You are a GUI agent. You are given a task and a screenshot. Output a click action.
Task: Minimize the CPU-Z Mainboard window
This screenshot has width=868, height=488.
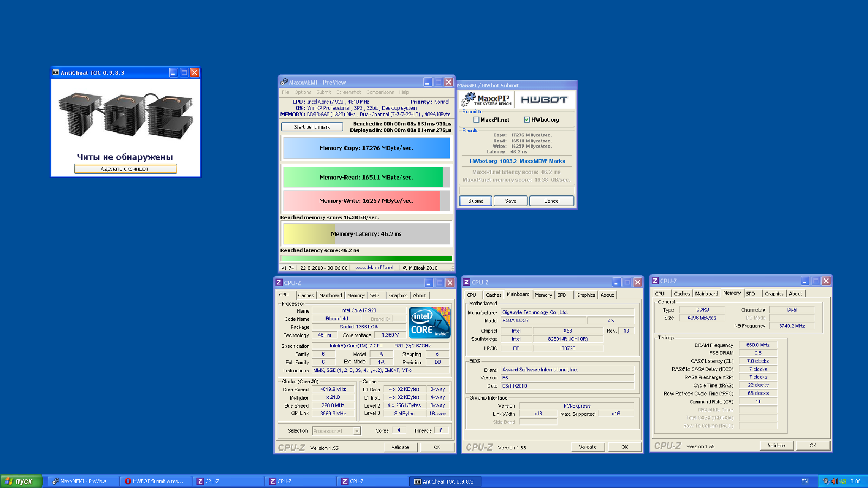click(x=617, y=282)
